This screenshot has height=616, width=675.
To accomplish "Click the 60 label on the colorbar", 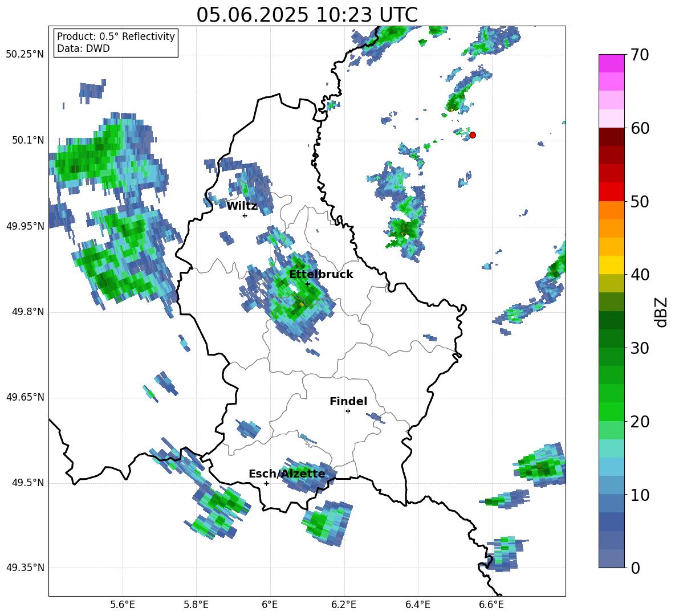I will [x=640, y=128].
